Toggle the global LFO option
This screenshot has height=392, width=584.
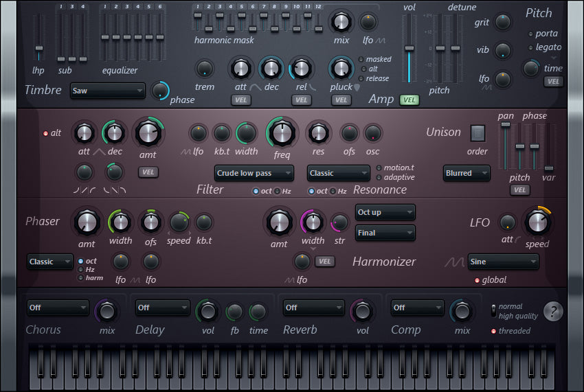tap(478, 280)
